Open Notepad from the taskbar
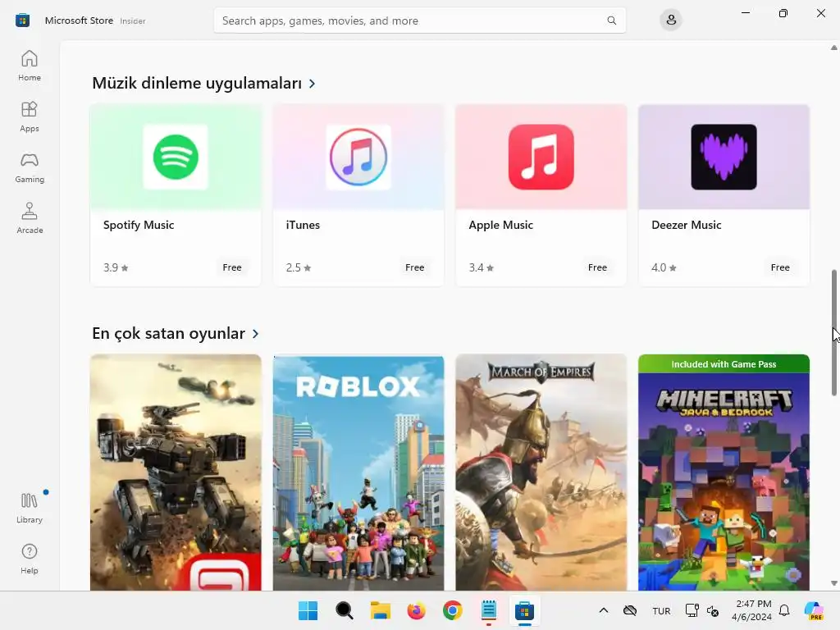840x630 pixels. click(x=489, y=610)
